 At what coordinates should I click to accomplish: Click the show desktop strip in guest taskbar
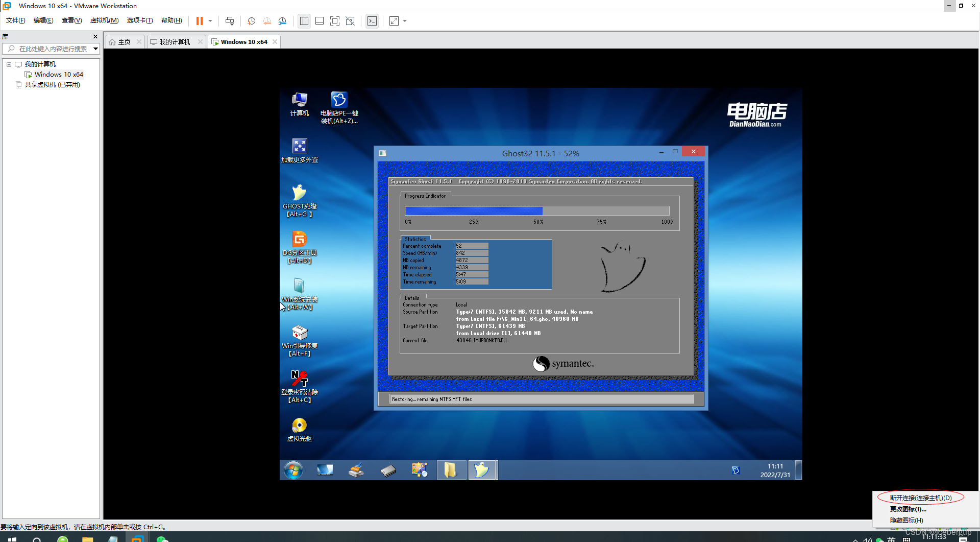[799, 470]
